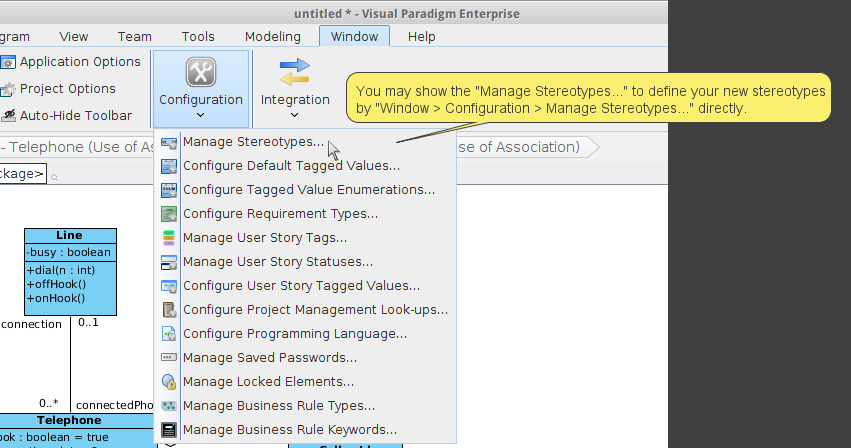Open Project Options
This screenshot has height=448, width=851.
tap(58, 89)
